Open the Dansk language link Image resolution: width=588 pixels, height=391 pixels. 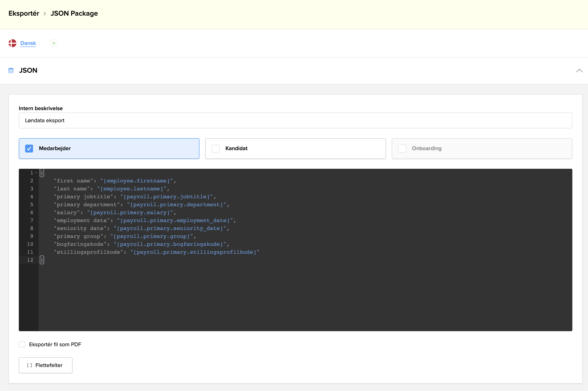(28, 43)
